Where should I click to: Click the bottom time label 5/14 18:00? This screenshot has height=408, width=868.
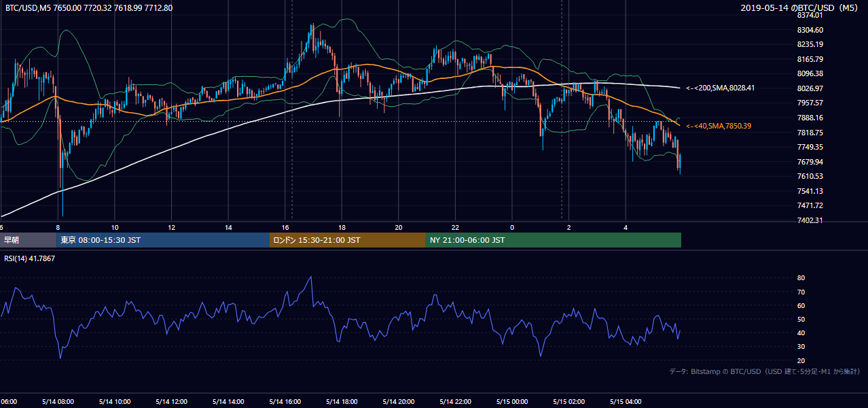pos(342,401)
